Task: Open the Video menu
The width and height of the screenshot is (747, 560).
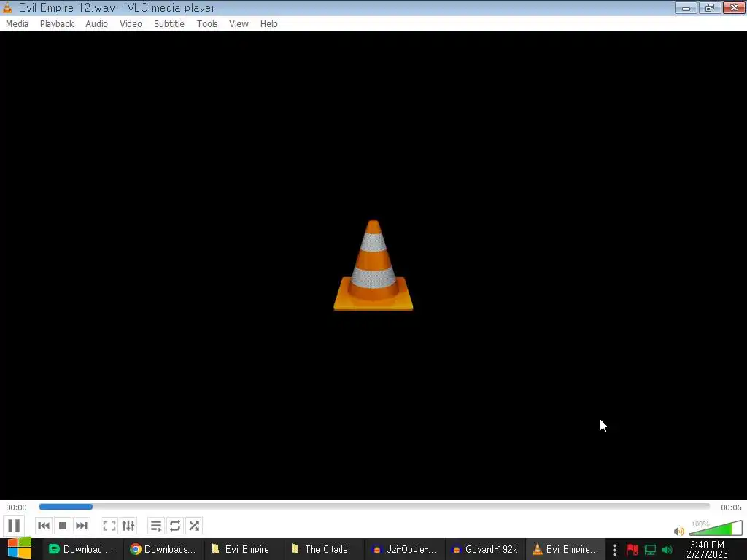Action: 131,24
